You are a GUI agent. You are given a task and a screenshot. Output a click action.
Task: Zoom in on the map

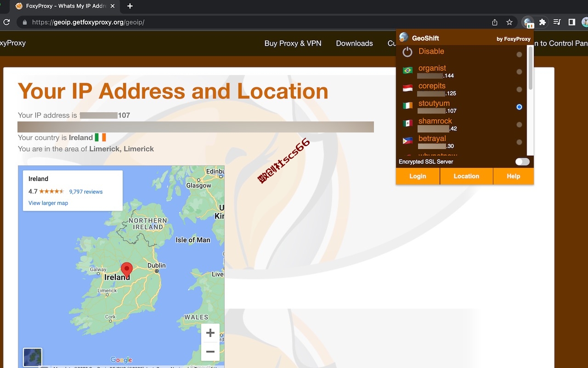pyautogui.click(x=210, y=333)
